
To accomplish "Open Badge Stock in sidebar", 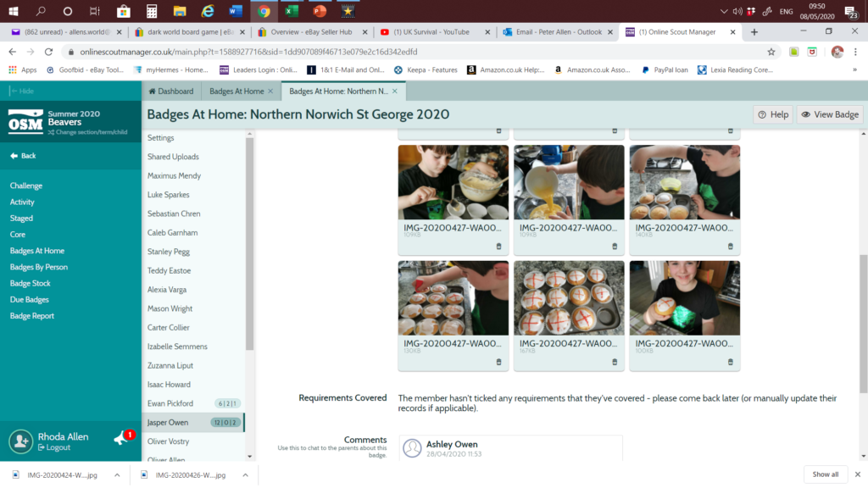I will tap(30, 283).
